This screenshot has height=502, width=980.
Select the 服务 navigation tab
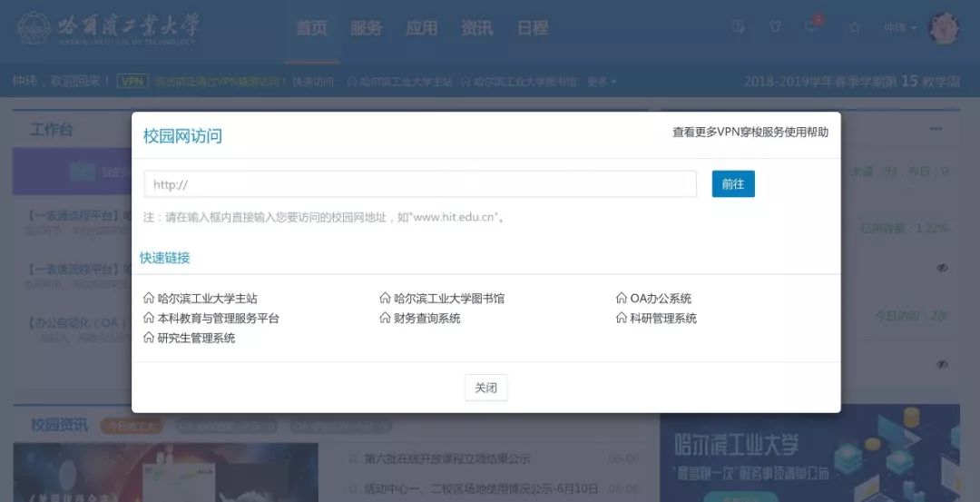point(367,28)
